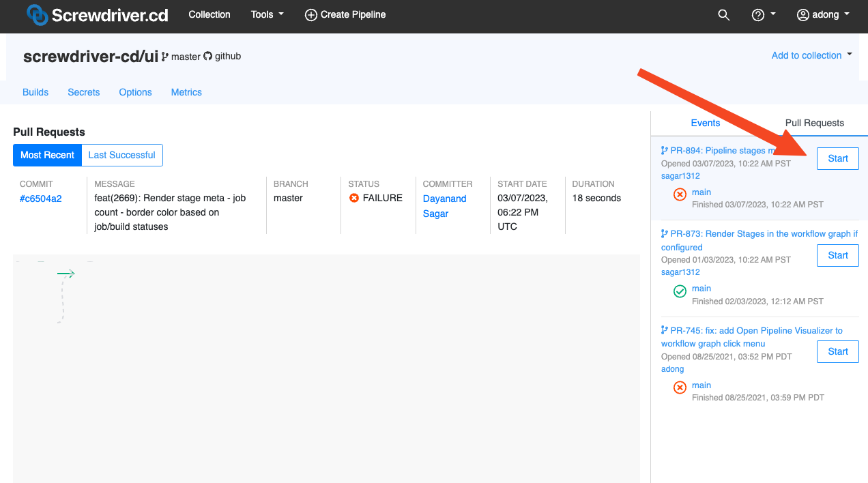Select Most Recent toggle button

point(47,155)
